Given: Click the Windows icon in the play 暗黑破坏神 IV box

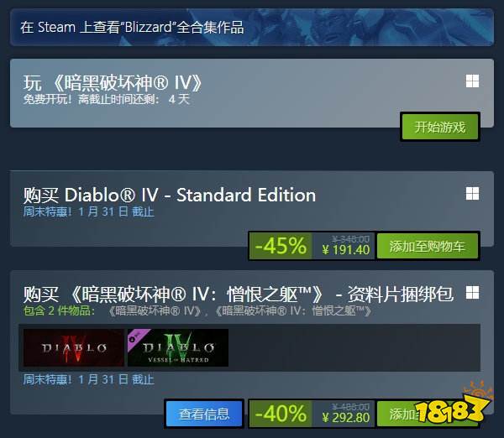Looking at the screenshot, I should tap(472, 81).
